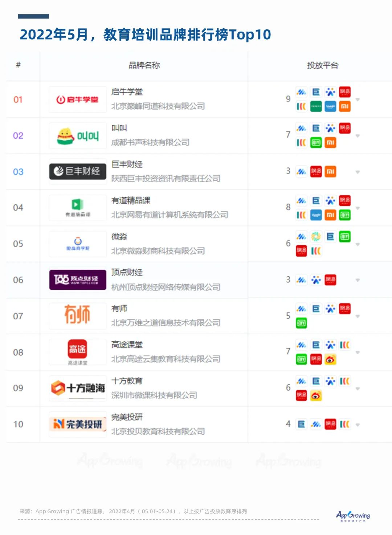Click the iQIYI green icon in 有师 row
392x535 pixels.
(301, 323)
